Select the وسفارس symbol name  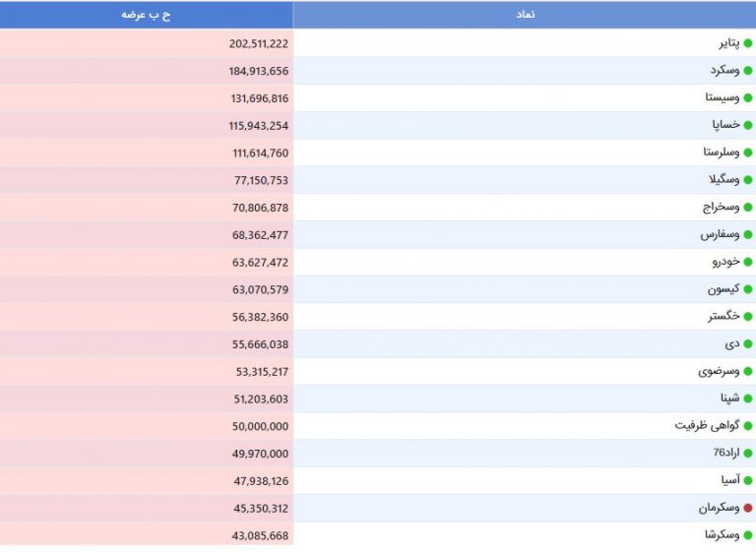point(720,235)
